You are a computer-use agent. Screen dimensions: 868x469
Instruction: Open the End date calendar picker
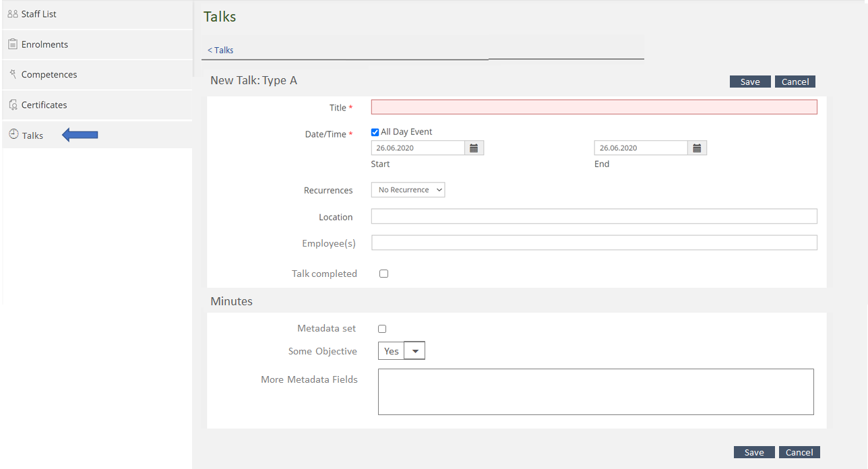[697, 148]
